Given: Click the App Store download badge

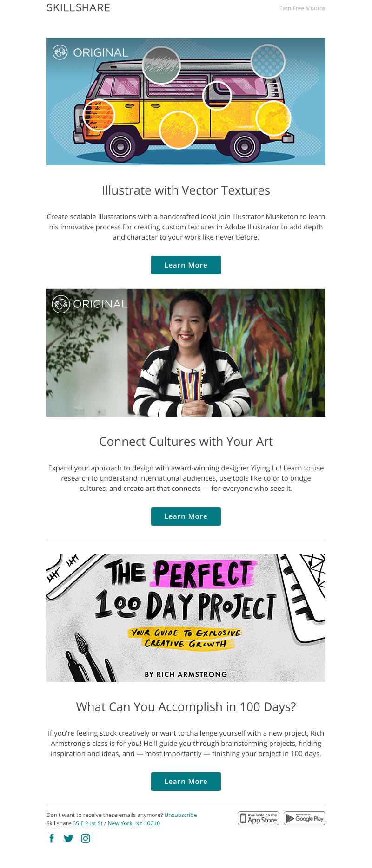Looking at the screenshot, I should (259, 818).
